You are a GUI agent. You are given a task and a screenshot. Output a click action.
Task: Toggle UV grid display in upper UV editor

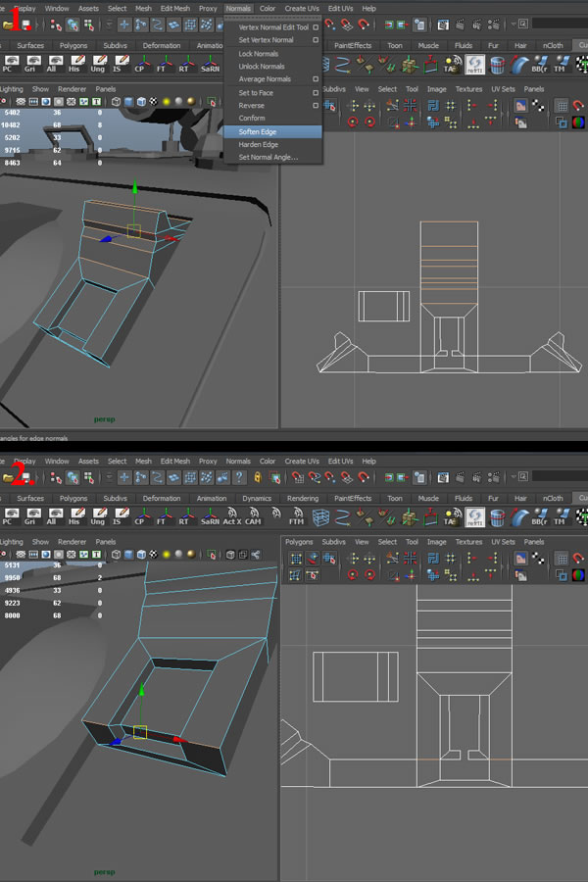(562, 105)
